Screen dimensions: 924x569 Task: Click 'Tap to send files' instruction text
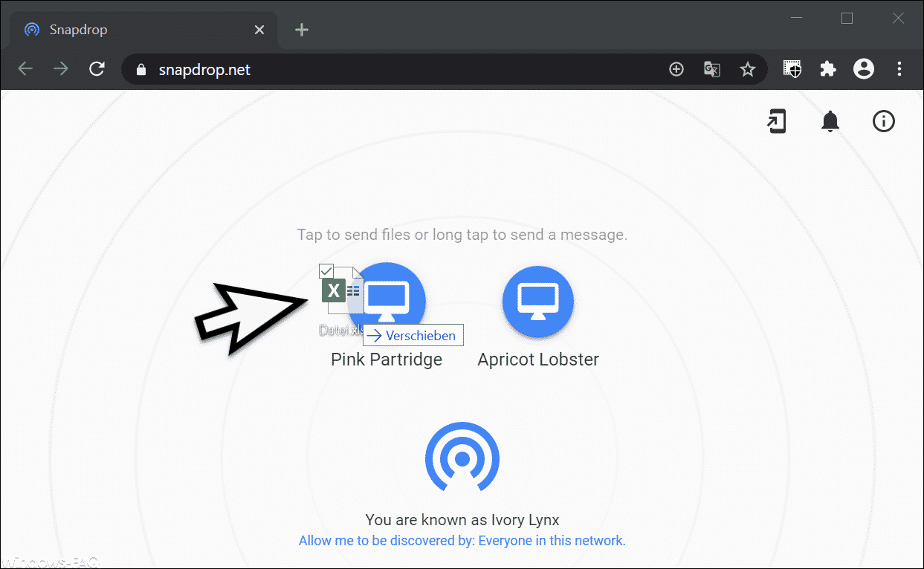tap(462, 235)
